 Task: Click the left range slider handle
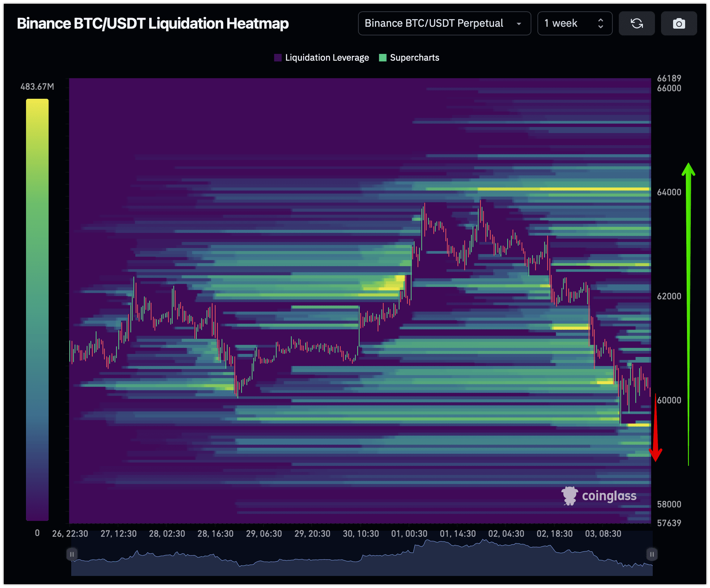pyautogui.click(x=72, y=554)
